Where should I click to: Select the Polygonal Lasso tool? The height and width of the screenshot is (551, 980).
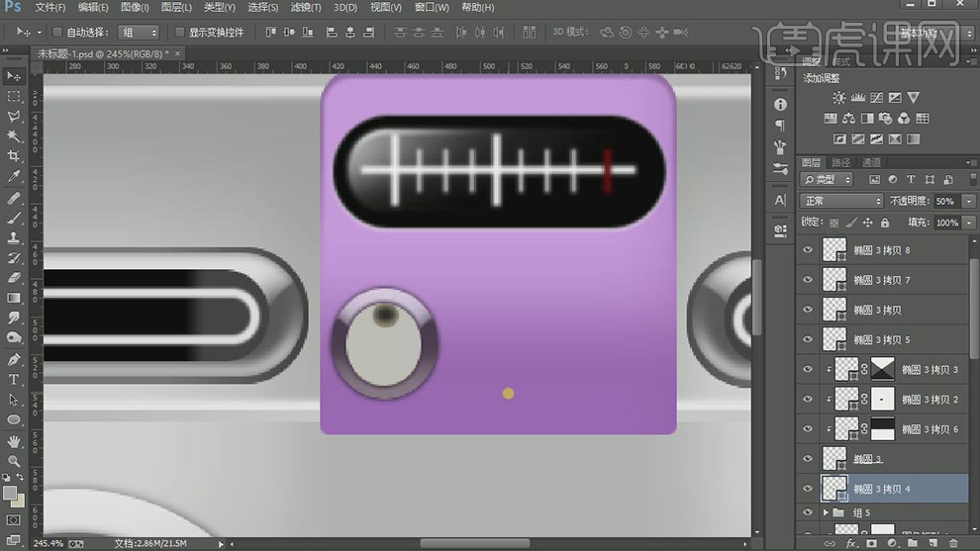pos(13,116)
